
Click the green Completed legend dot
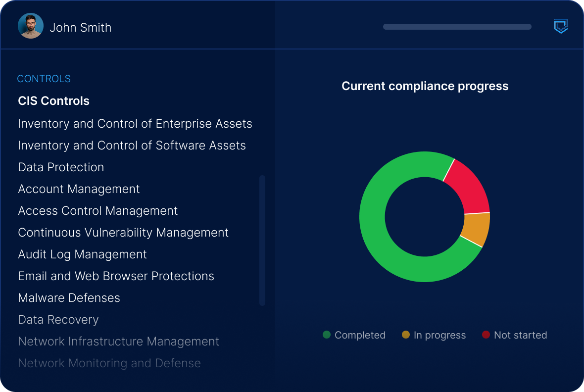point(326,335)
